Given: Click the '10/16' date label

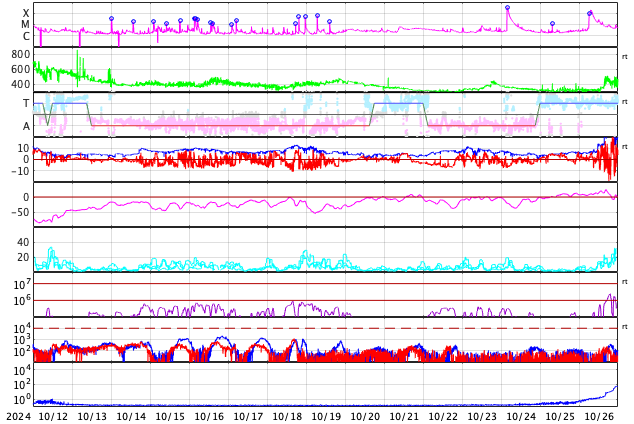Looking at the screenshot, I should pos(209,416).
